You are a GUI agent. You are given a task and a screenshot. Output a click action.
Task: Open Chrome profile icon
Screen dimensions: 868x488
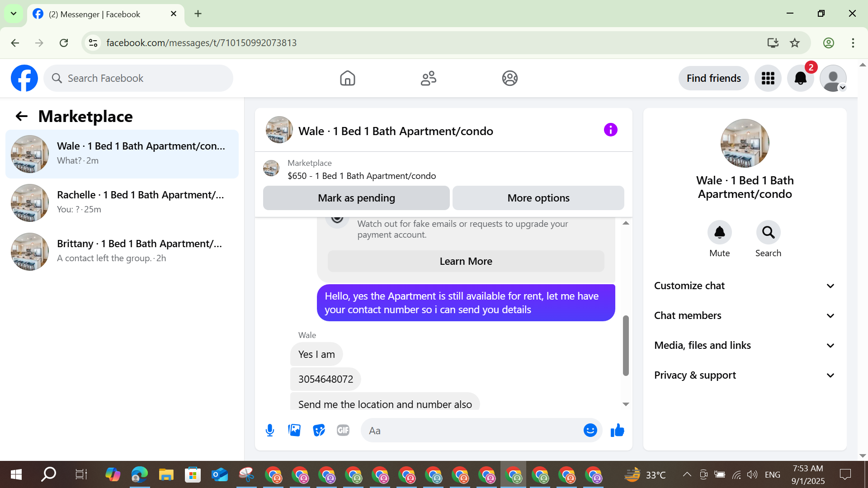tap(828, 43)
